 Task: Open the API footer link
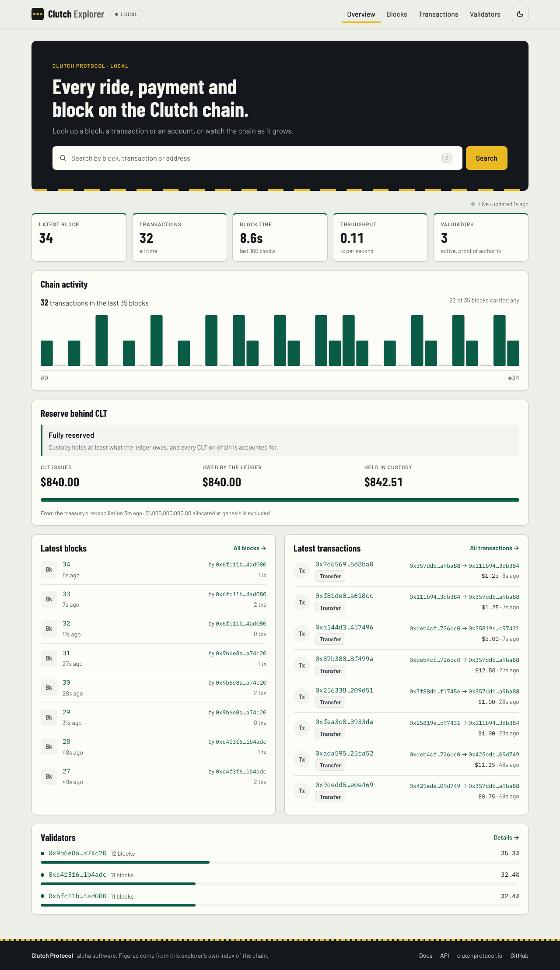(x=444, y=956)
